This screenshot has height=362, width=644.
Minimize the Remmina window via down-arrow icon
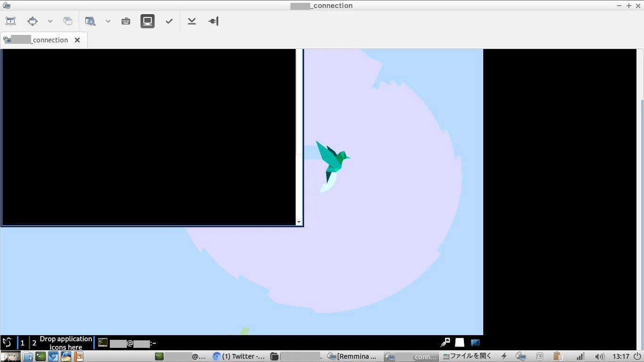coord(192,21)
